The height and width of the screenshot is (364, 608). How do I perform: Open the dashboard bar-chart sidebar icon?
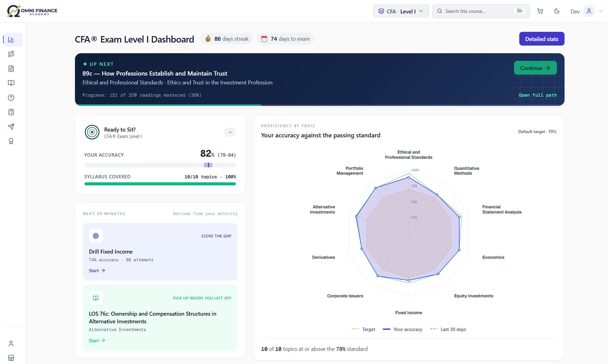click(x=11, y=39)
